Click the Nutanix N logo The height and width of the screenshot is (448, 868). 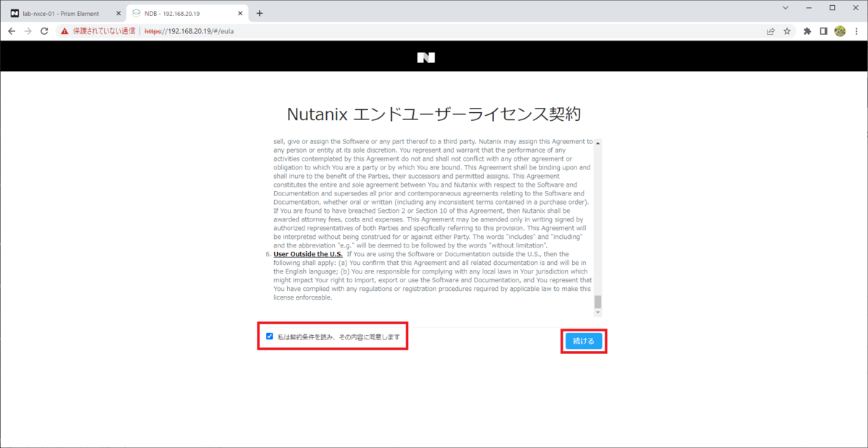coord(426,57)
